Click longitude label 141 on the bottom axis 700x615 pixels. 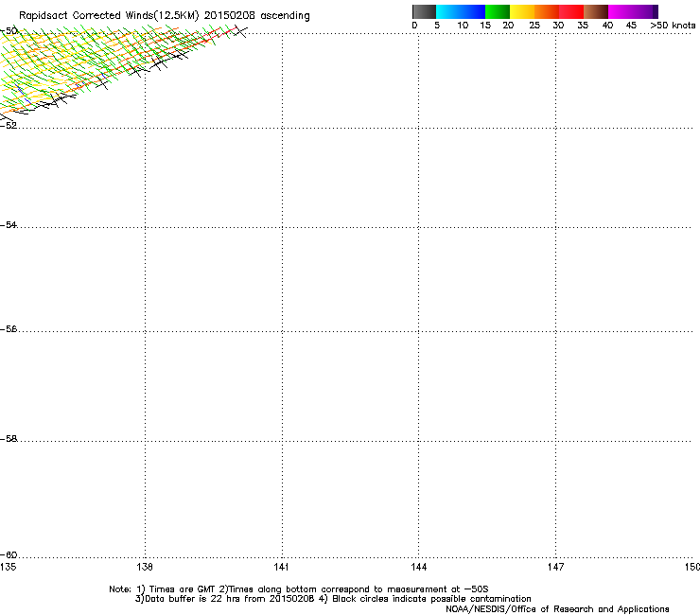(281, 567)
